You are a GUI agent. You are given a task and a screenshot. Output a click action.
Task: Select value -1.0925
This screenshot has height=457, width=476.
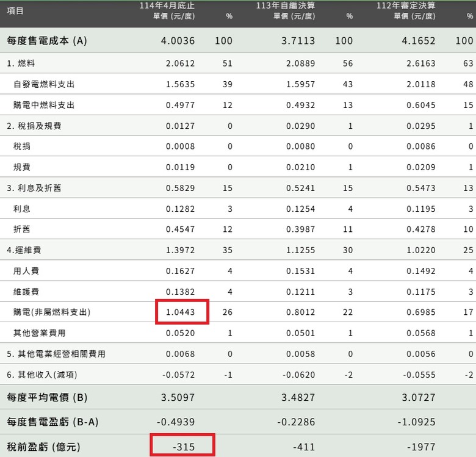(x=416, y=422)
